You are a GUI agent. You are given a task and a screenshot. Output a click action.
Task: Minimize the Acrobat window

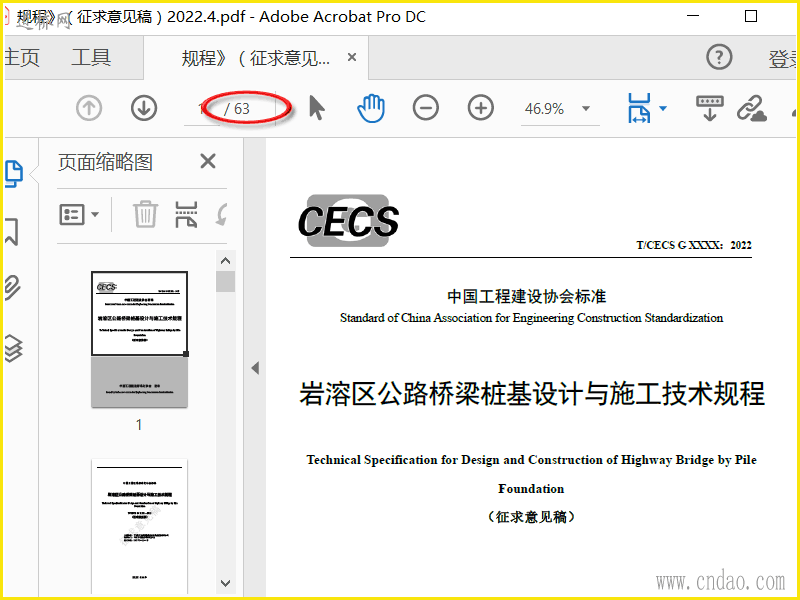[x=693, y=15]
